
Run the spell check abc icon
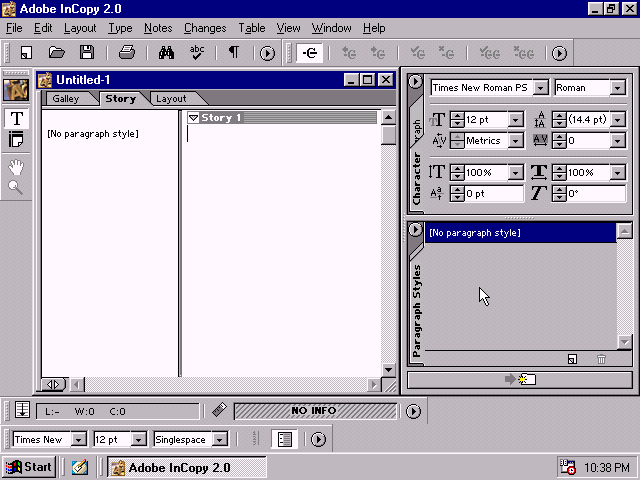[x=197, y=53]
